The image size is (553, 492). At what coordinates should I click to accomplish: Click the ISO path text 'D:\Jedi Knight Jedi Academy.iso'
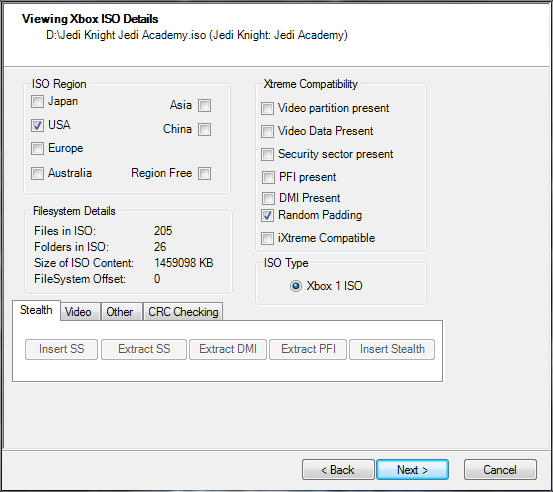coord(126,35)
